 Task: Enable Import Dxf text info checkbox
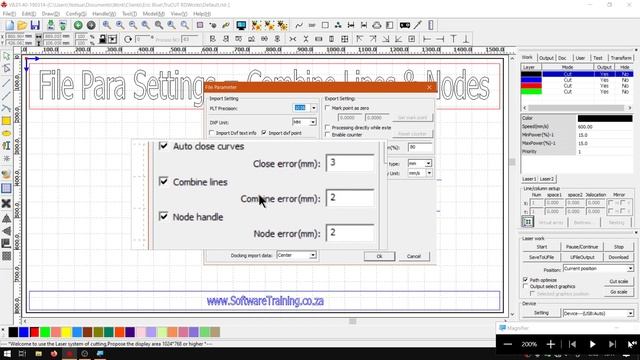coord(212,133)
